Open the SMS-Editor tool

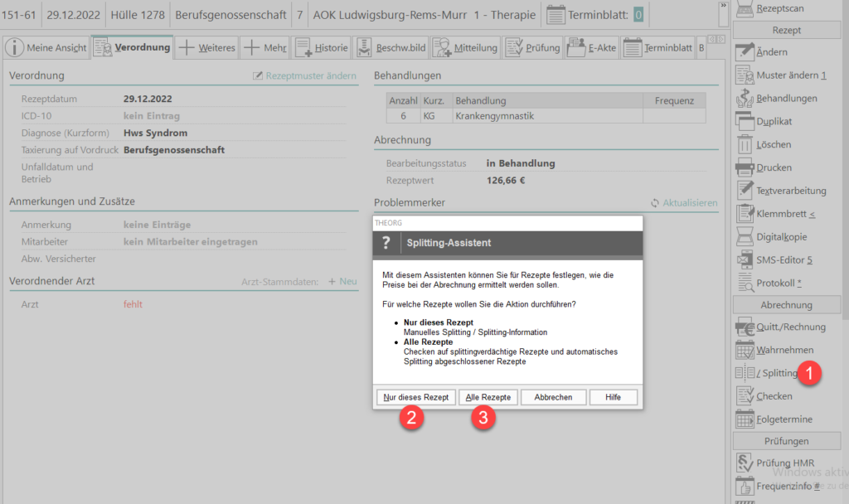coord(745,260)
